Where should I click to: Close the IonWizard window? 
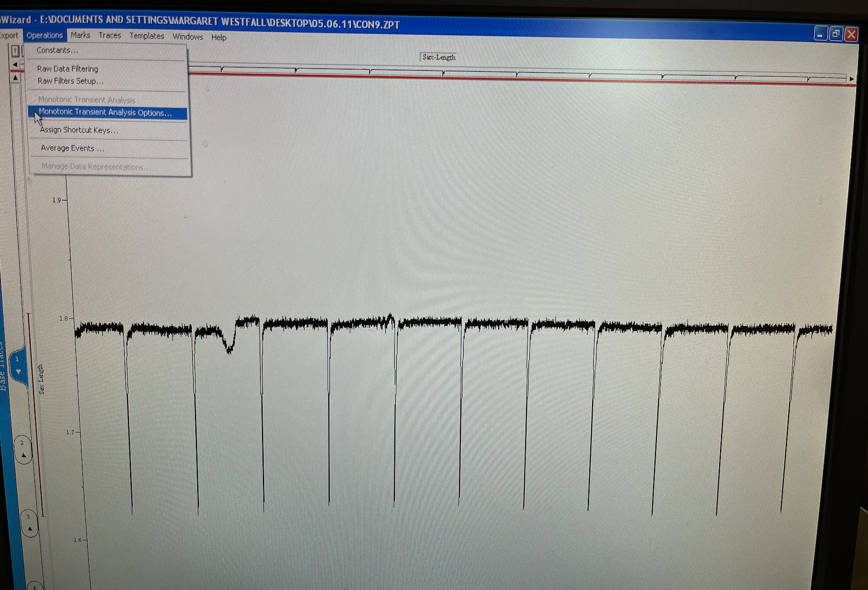pos(851,34)
